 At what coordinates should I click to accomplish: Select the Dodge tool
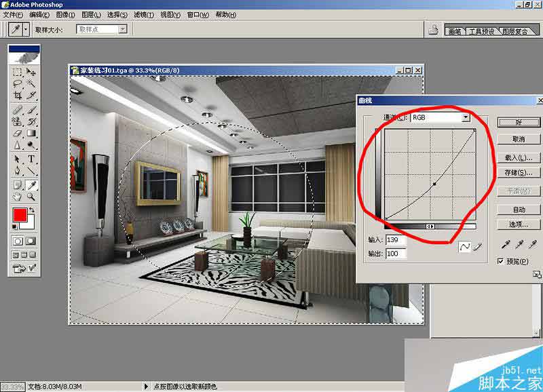(x=31, y=144)
